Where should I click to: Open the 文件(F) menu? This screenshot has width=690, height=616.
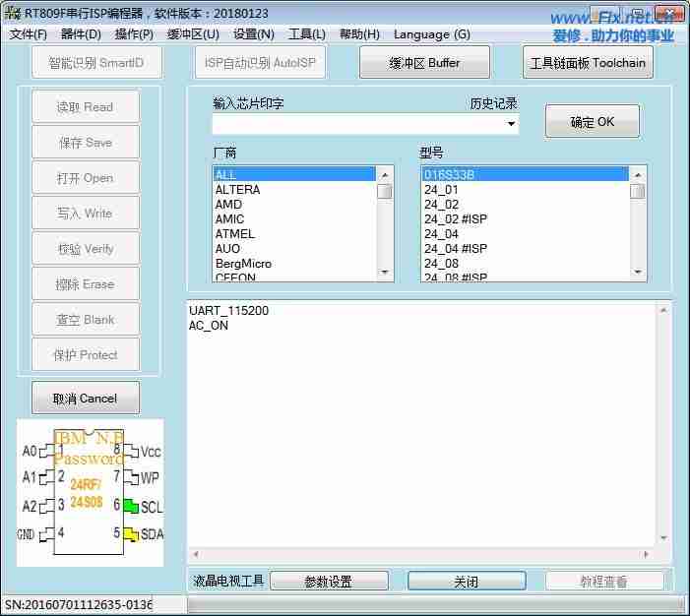pos(28,34)
